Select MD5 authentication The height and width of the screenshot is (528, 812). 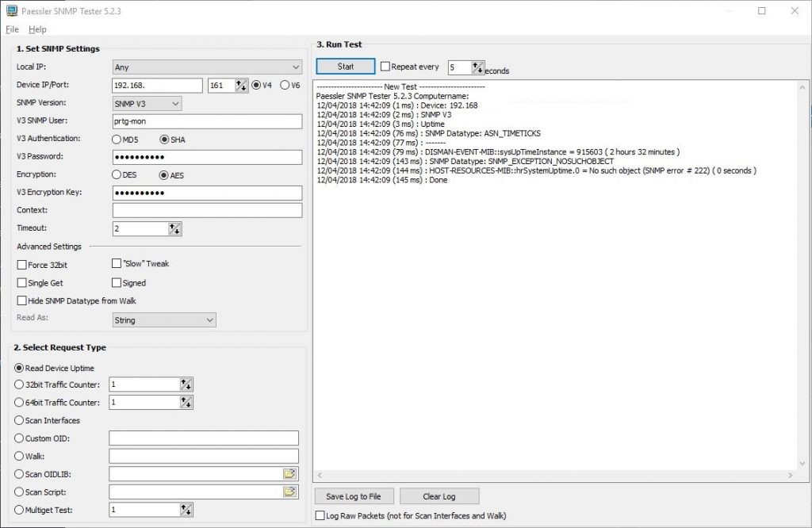(x=117, y=140)
